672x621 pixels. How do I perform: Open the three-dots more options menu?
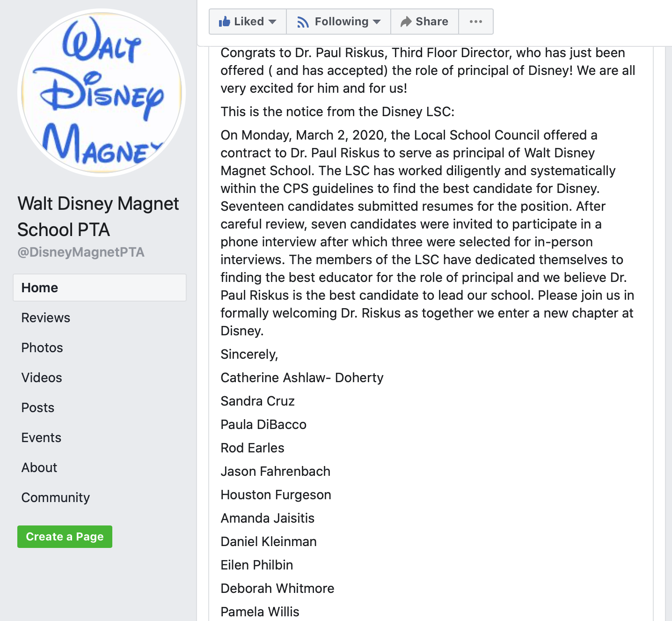click(476, 22)
